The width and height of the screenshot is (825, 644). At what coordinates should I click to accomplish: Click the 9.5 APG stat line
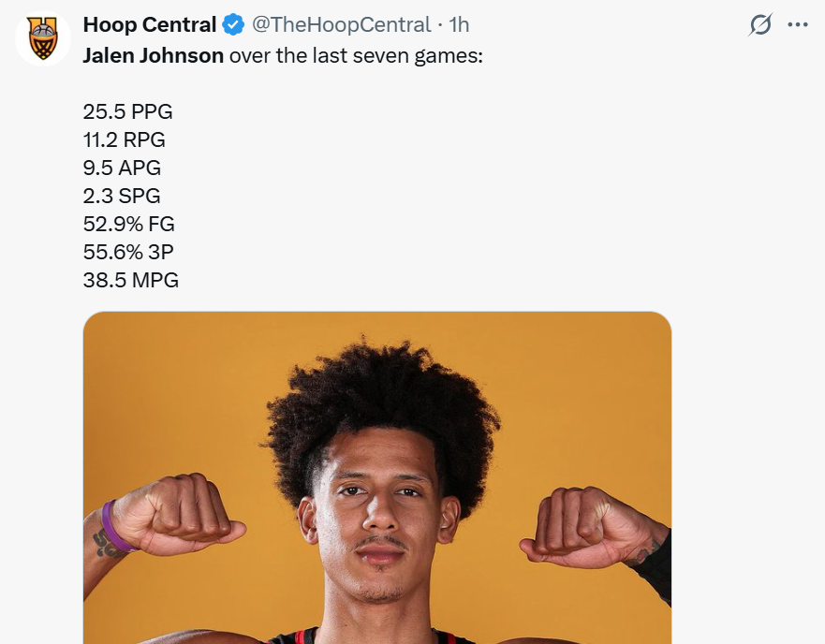click(123, 168)
